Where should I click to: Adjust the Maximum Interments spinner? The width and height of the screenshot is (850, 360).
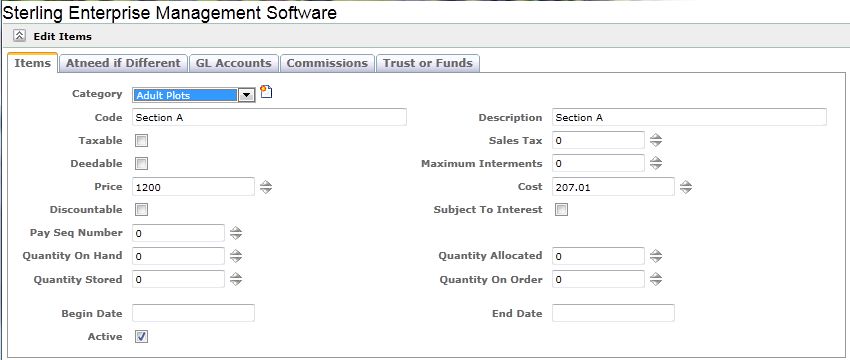[x=656, y=163]
